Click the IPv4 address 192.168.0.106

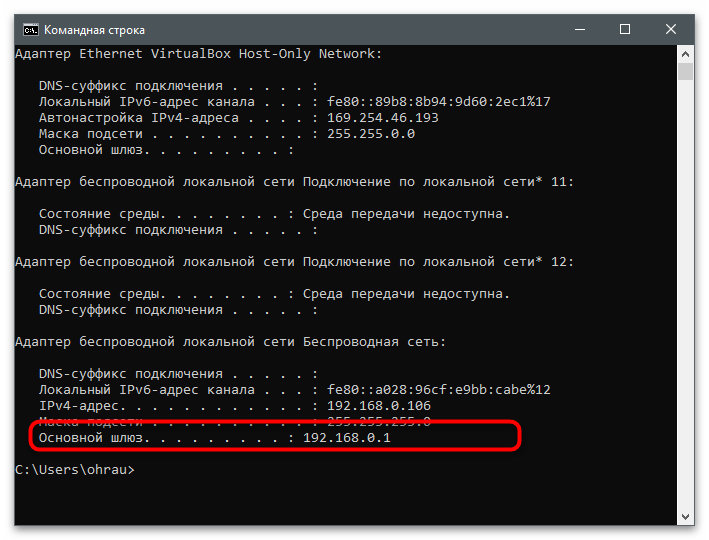379,406
